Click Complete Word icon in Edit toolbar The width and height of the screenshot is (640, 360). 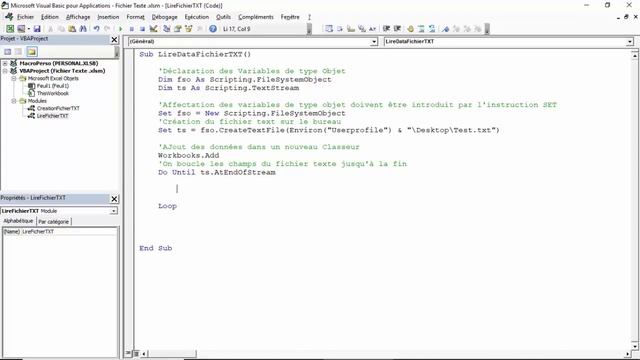pyautogui.click(x=372, y=29)
